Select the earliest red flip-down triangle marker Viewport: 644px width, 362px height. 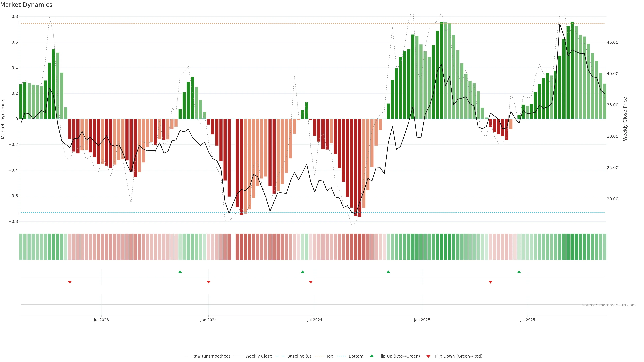(x=70, y=282)
